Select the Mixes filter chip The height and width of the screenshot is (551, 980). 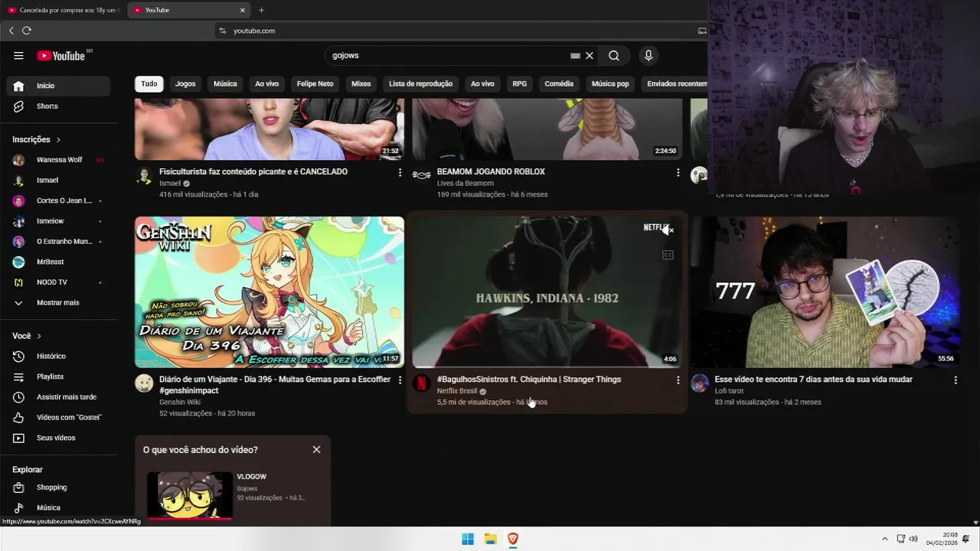[361, 83]
